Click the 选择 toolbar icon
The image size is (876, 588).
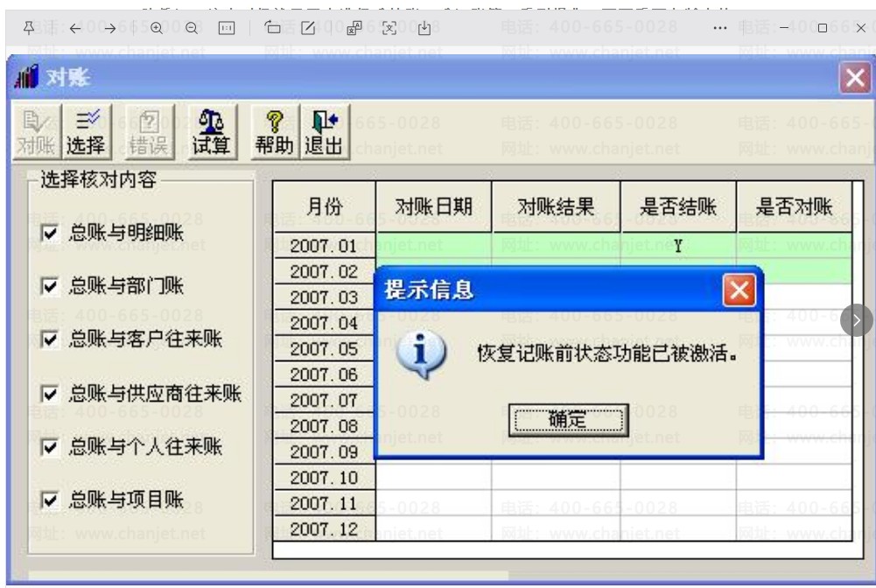(86, 133)
